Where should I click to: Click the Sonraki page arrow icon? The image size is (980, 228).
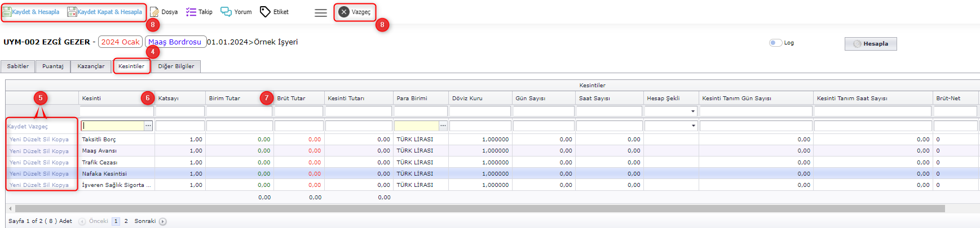[163, 221]
